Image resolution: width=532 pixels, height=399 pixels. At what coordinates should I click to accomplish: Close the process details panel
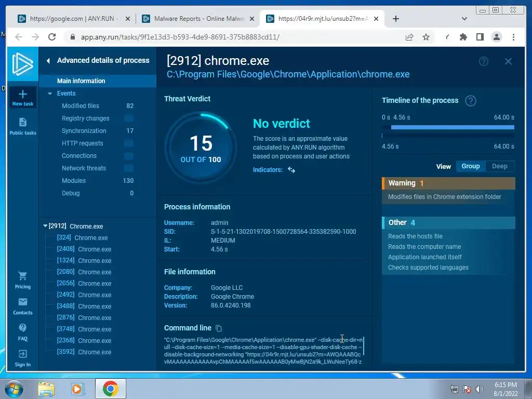pos(508,61)
